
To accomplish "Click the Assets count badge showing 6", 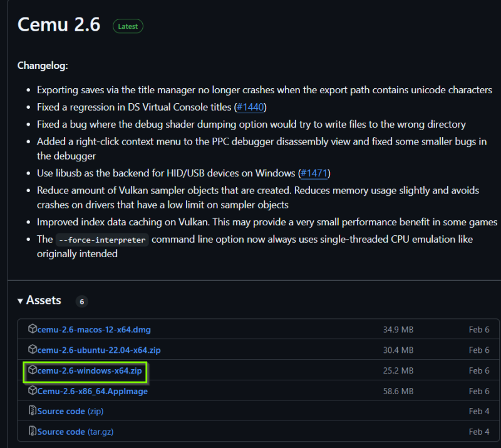I will point(81,302).
